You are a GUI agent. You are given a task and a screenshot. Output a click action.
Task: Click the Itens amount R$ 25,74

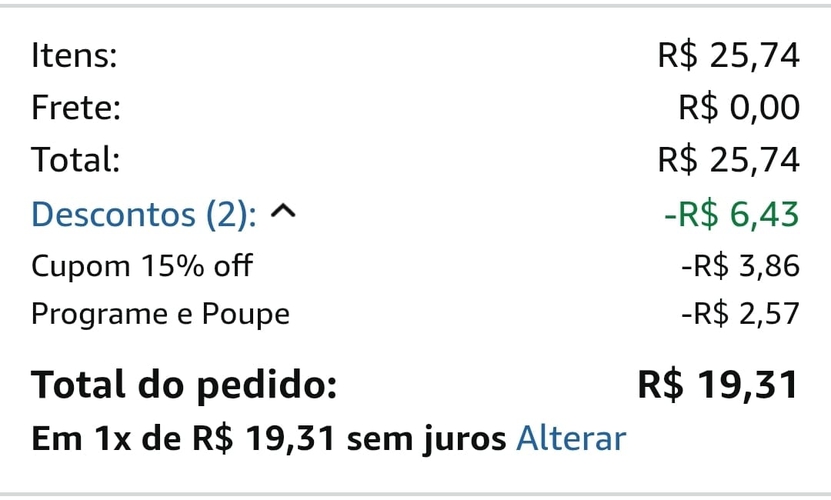[729, 55]
